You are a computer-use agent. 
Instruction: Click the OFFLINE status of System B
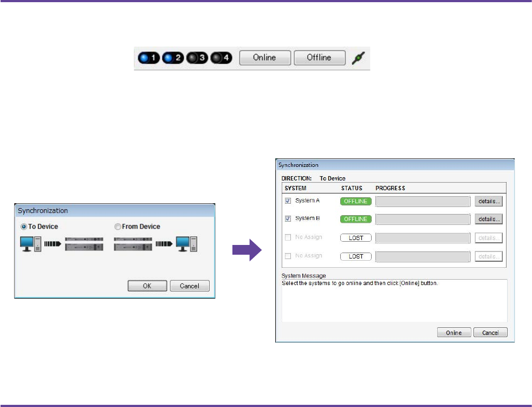[x=356, y=219]
